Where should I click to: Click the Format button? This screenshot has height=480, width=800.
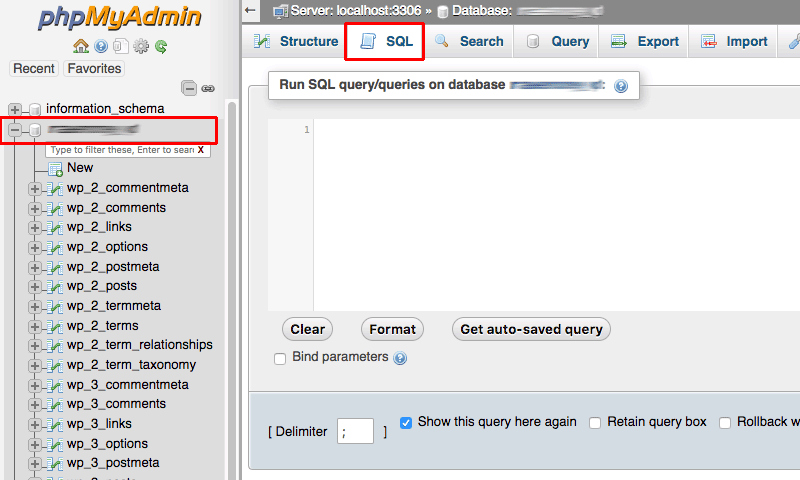[392, 330]
